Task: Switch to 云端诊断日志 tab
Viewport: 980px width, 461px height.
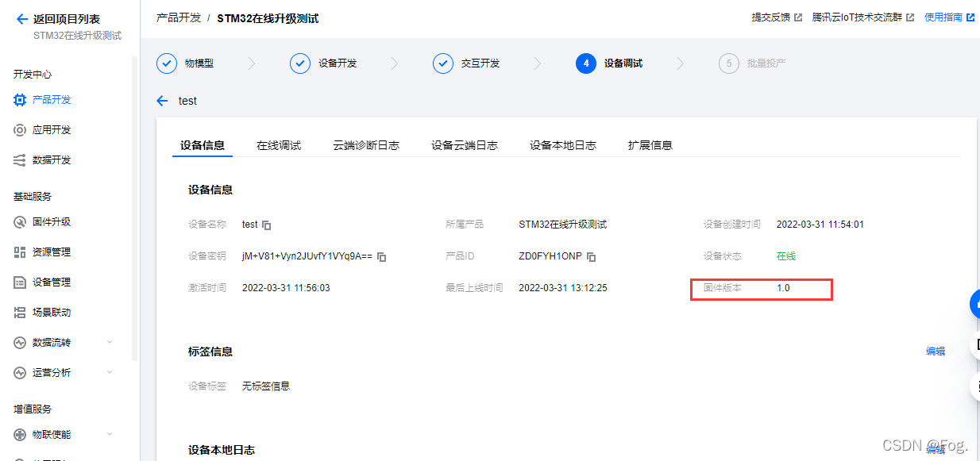Action: click(x=366, y=145)
